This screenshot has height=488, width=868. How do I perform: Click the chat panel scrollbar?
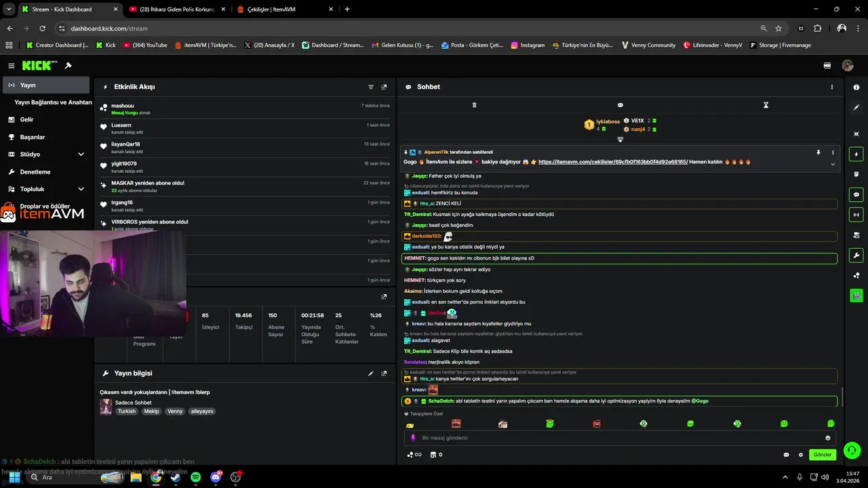point(842,397)
